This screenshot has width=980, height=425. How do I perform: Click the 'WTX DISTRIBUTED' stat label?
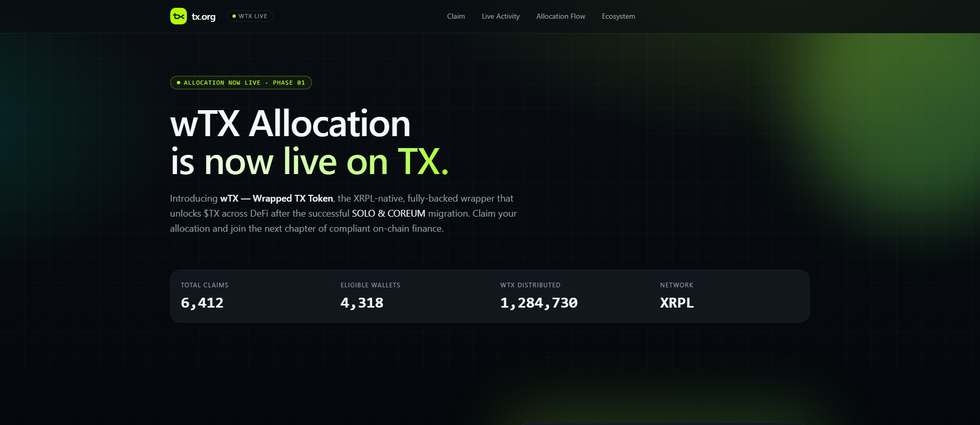coord(530,285)
